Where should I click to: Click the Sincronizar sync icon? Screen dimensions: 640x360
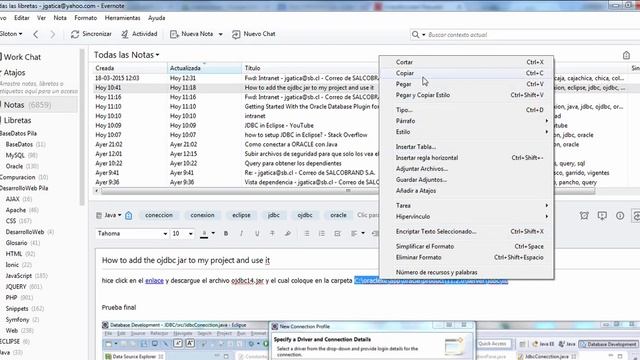(x=75, y=34)
